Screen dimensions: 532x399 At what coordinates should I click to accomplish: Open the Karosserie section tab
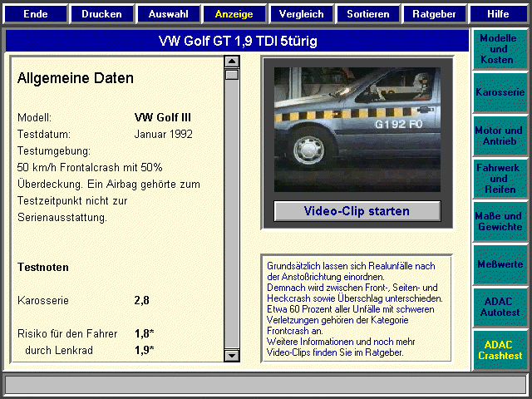click(499, 92)
